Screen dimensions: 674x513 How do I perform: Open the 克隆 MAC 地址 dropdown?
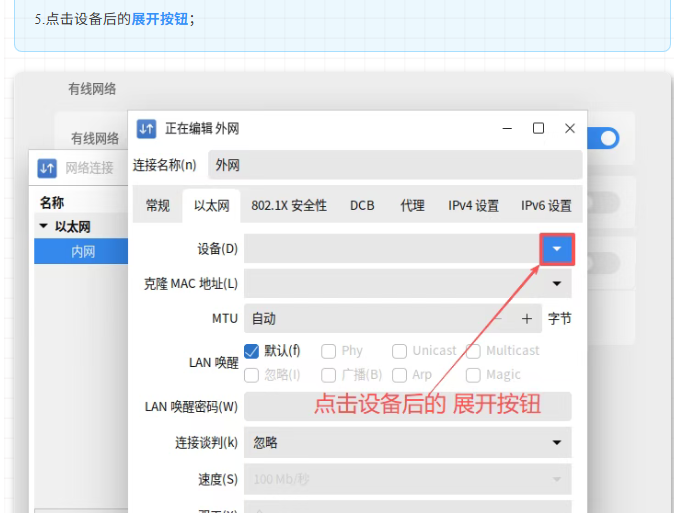pyautogui.click(x=557, y=284)
